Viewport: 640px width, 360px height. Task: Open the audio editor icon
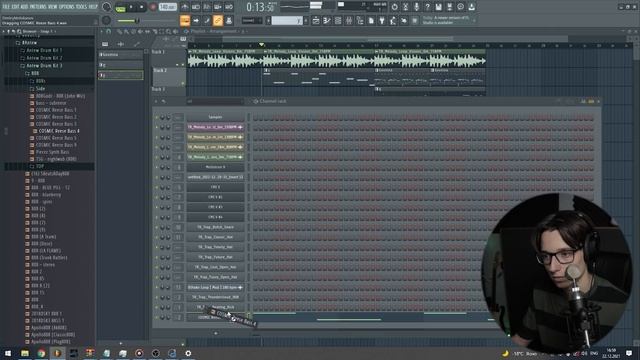point(405,7)
